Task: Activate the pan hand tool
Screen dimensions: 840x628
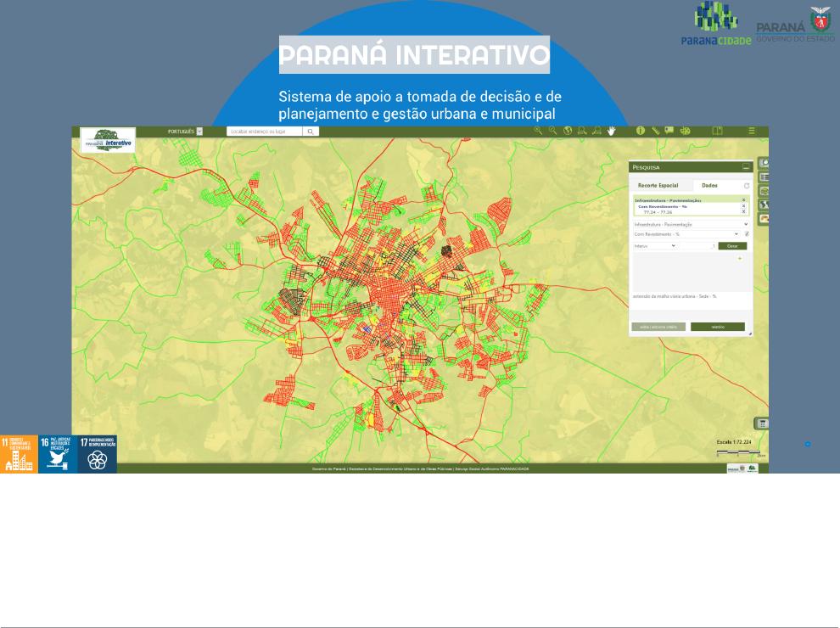Action: [x=610, y=132]
